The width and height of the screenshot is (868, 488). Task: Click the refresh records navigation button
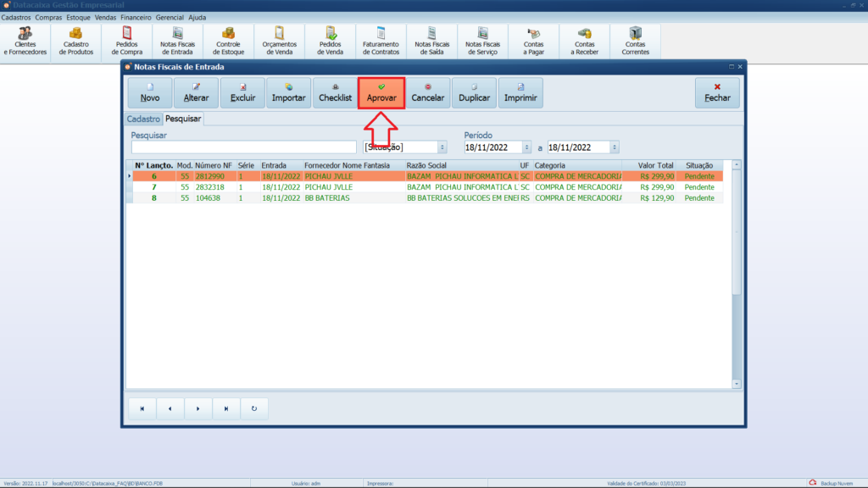(254, 408)
